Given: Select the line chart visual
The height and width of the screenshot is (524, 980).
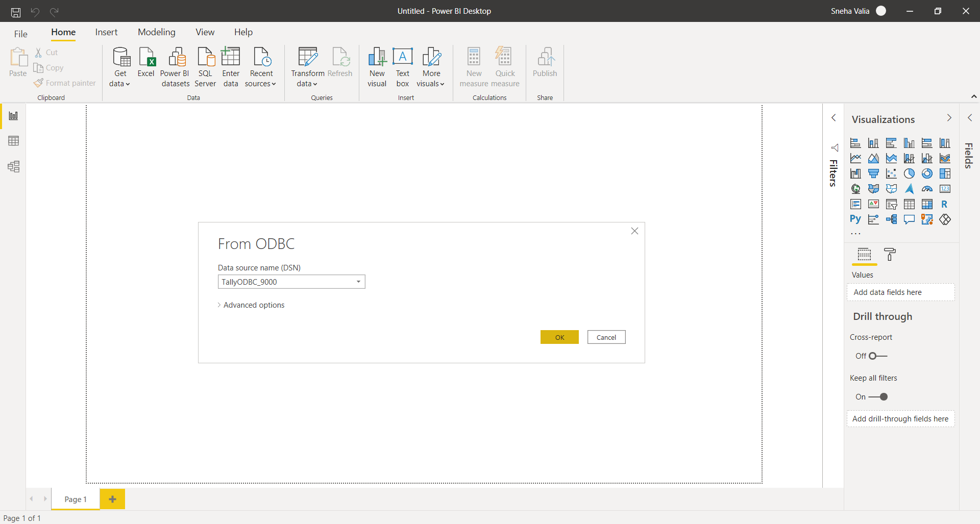Looking at the screenshot, I should [855, 159].
